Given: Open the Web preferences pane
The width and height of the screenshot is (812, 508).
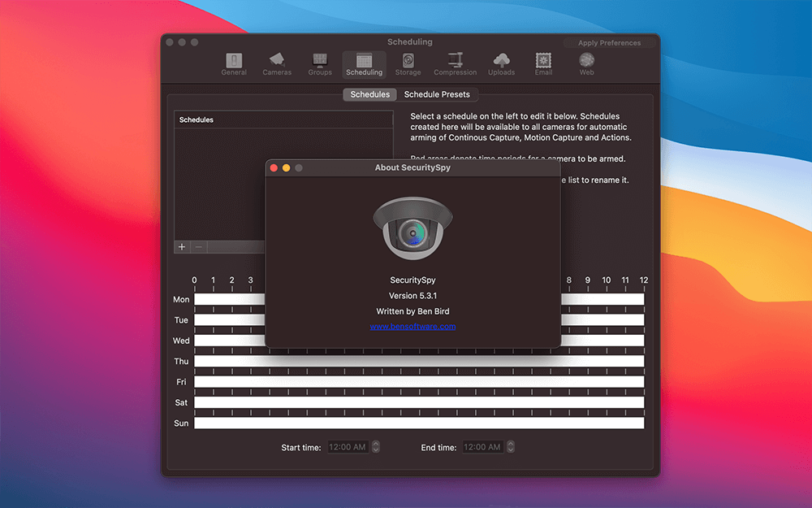Looking at the screenshot, I should (587, 65).
